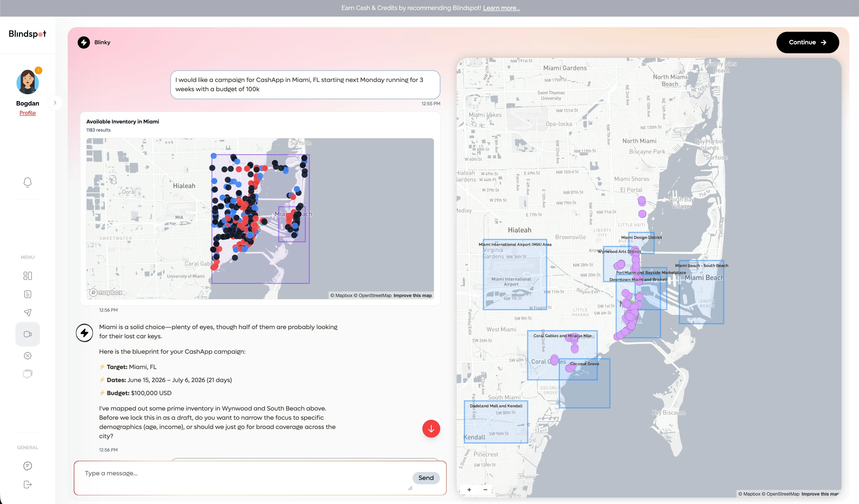Viewport: 859px width, 504px height.
Task: Click the Available Inventory in Miami map thumbnail
Action: (260, 218)
